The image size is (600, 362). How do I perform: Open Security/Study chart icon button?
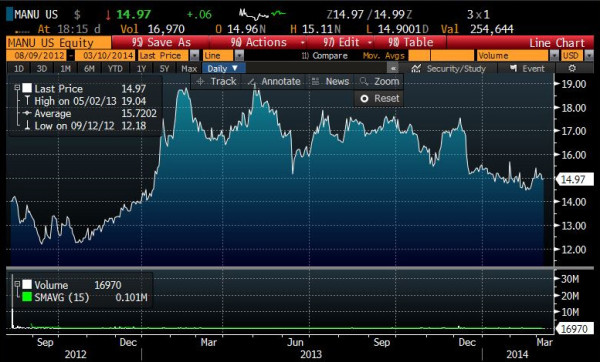click(448, 68)
